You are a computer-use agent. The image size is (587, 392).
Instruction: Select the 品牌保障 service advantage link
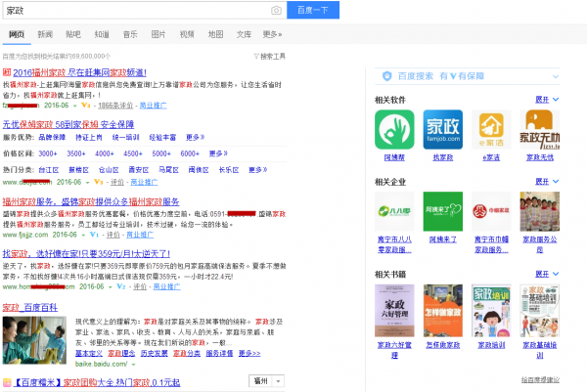click(x=52, y=137)
